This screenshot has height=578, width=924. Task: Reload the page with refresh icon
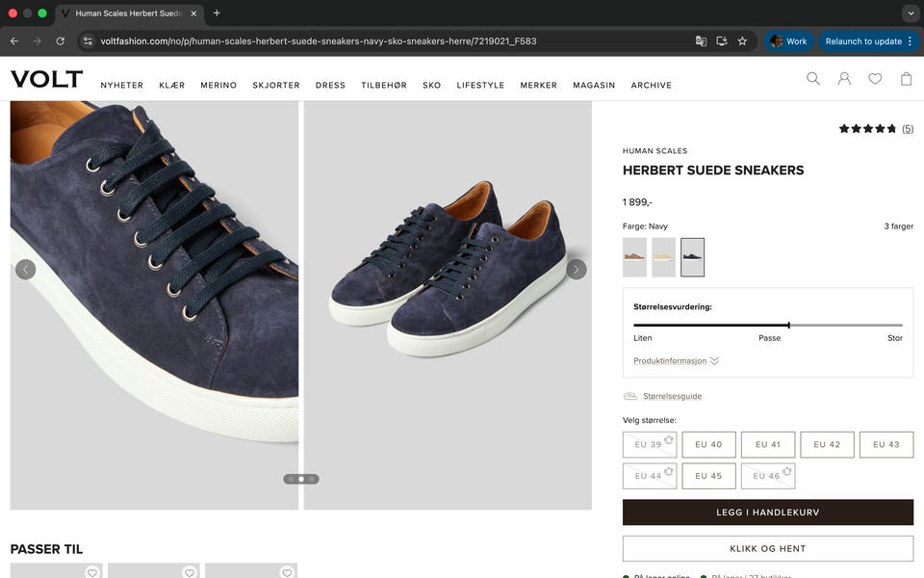(60, 41)
